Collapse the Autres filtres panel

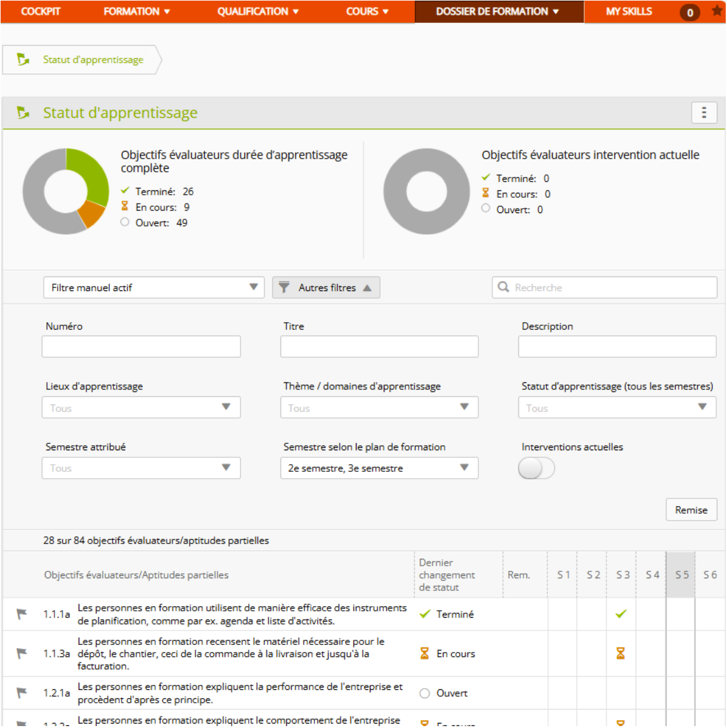click(326, 287)
